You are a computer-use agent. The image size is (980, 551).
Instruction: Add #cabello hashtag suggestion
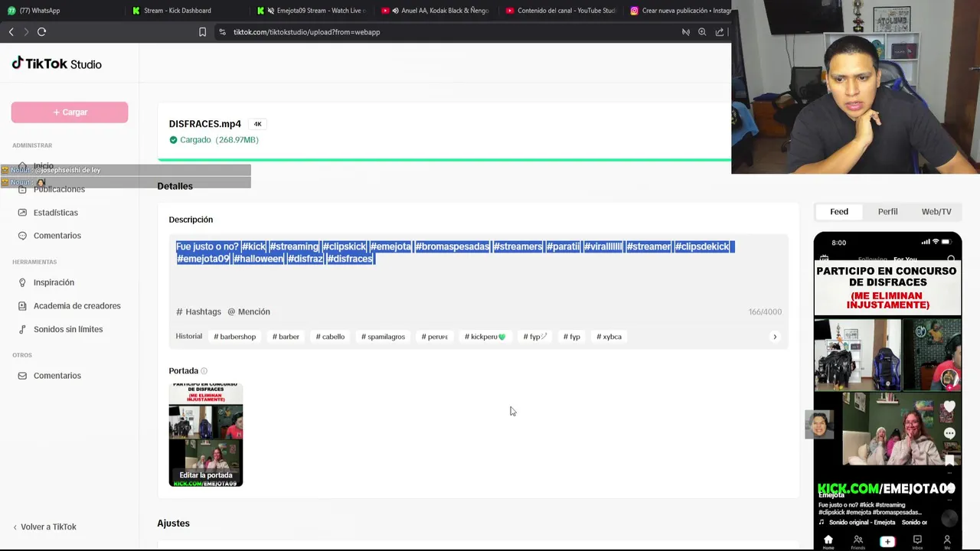pyautogui.click(x=330, y=337)
